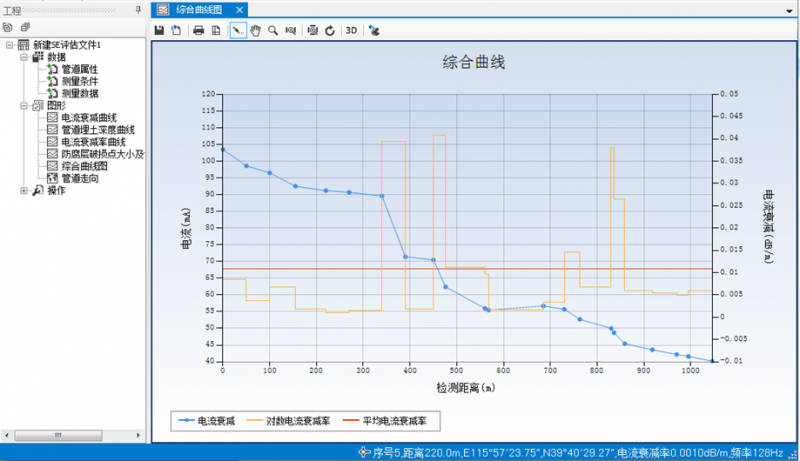This screenshot has height=461, width=800.
Task: Click the y-axis label 电流(mA)
Action: [x=186, y=228]
